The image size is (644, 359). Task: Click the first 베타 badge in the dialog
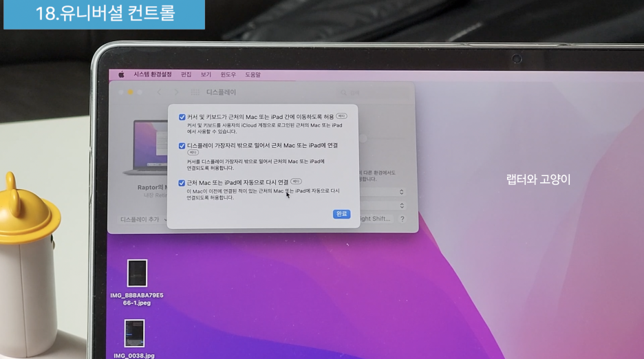(x=341, y=116)
